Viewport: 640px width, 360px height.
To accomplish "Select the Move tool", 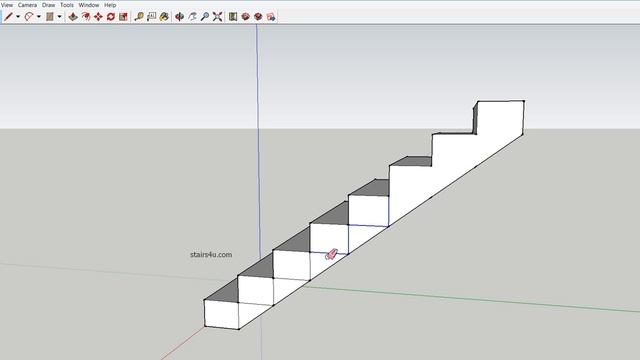I will pos(98,17).
